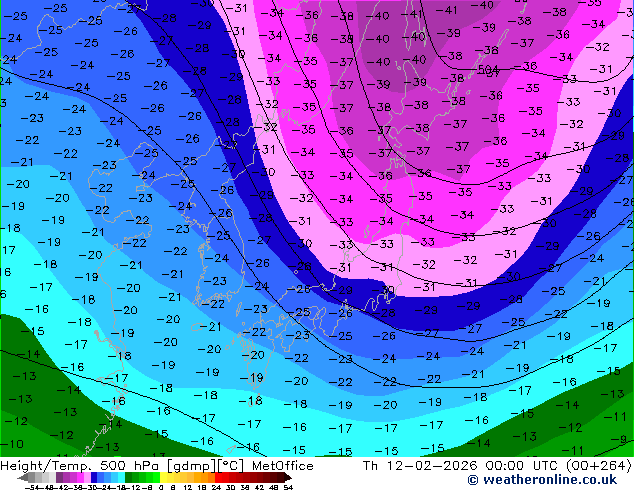634x490 pixels.
Task: Click the [°C] unit label
Action: point(231,466)
